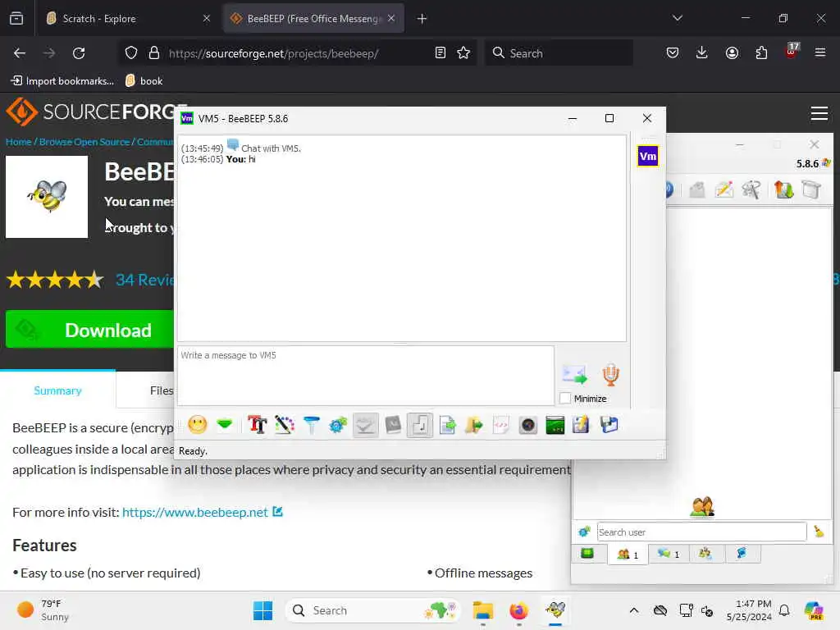The height and width of the screenshot is (630, 840).
Task: Click the send file document icon
Action: (447, 425)
